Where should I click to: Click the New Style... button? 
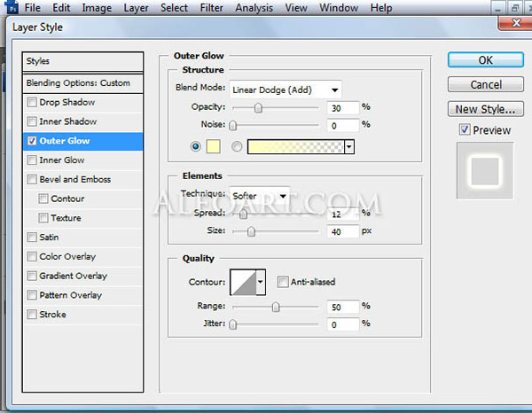pyautogui.click(x=486, y=109)
